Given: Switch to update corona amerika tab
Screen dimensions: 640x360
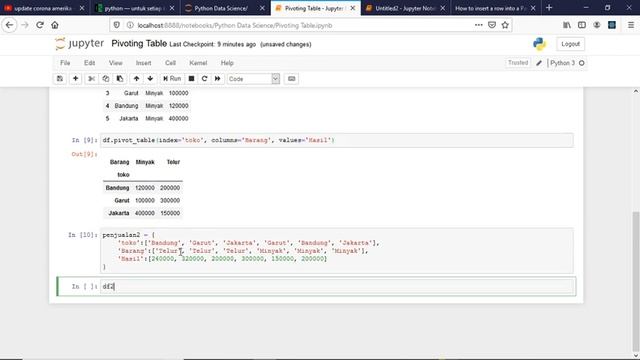Looking at the screenshot, I should click(44, 8).
